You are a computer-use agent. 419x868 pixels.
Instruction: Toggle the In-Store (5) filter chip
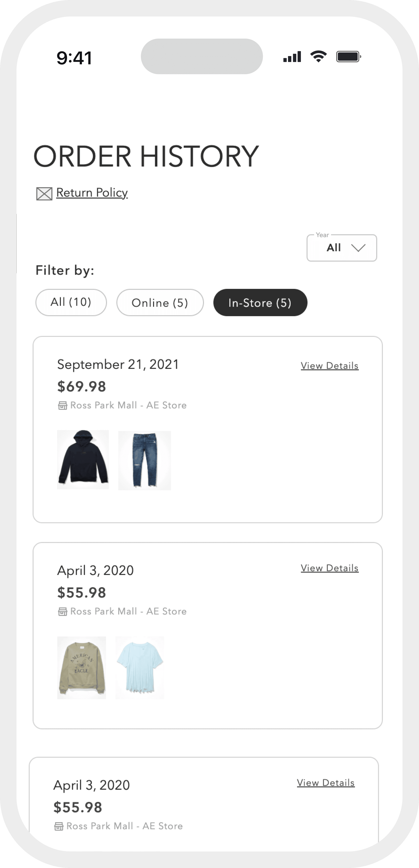[260, 303]
